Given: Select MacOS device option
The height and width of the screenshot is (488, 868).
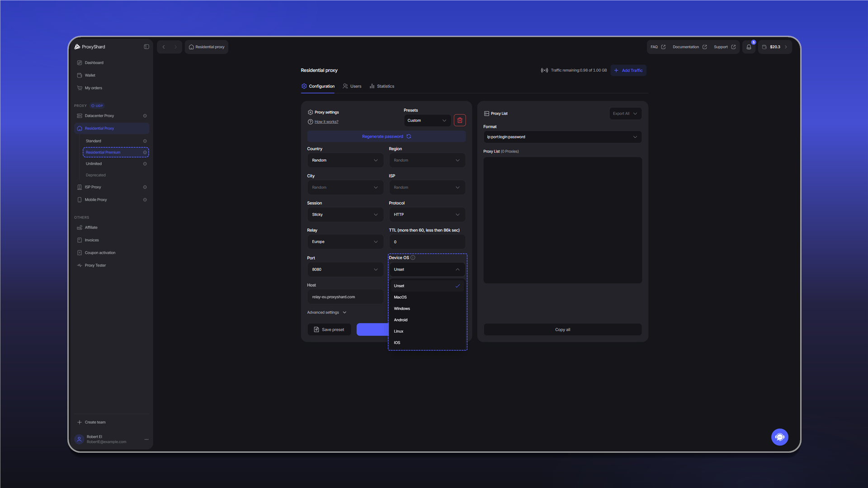Looking at the screenshot, I should pyautogui.click(x=427, y=297).
